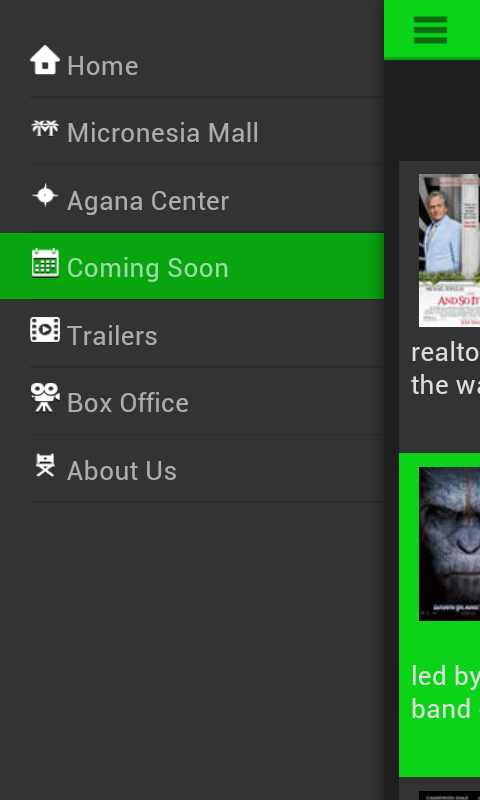Tap the house icon beside Home
Screen dimensions: 480x800
[45, 60]
